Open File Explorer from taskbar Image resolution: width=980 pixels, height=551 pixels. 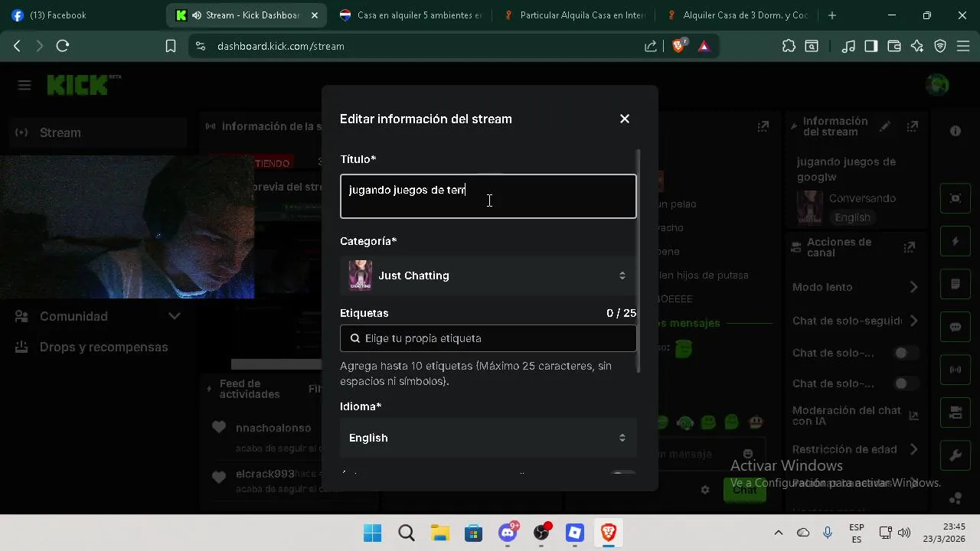(440, 533)
